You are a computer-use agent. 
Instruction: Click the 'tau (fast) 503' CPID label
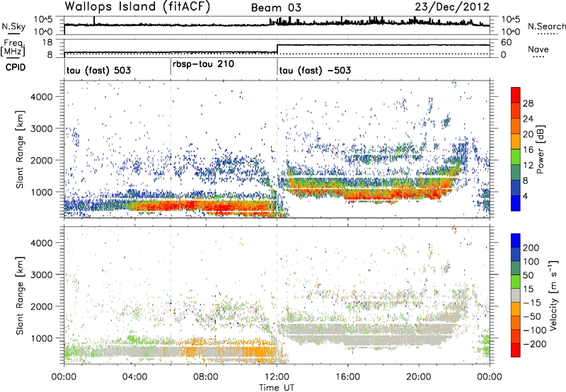coord(98,70)
